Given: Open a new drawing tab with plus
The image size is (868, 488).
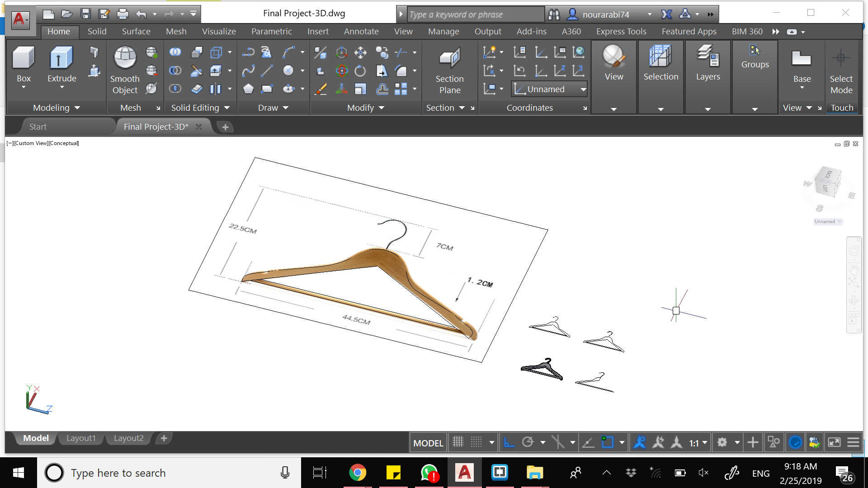Looking at the screenshot, I should point(225,127).
